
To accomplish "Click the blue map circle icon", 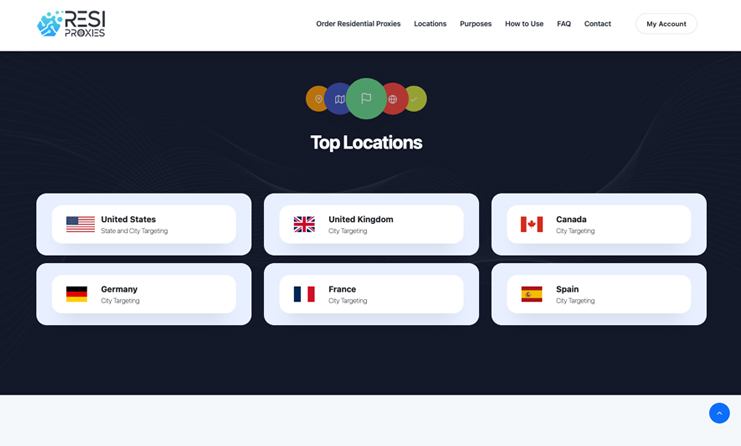I will tap(337, 99).
